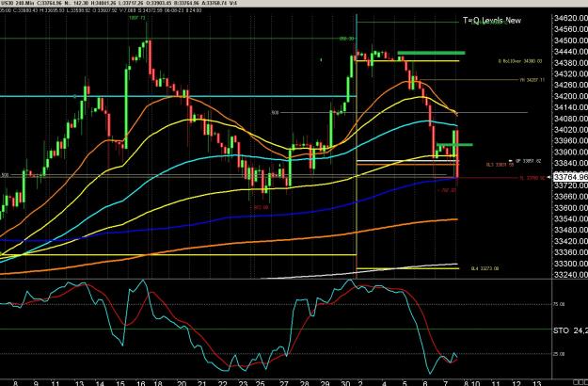The image size is (588, 386).
Task: Click date label 30 on time axis
Action: (345, 383)
